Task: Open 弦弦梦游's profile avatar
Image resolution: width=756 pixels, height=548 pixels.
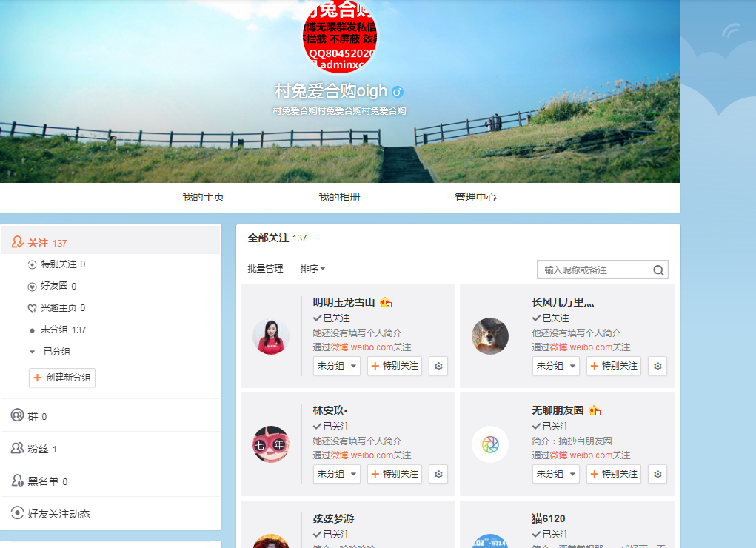Action: tap(271, 541)
